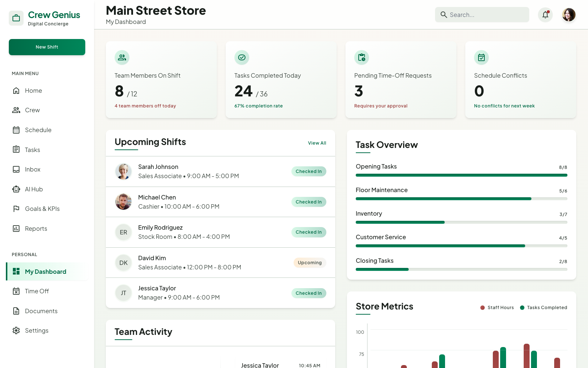Select Sarah Johnson's name in shifts list
The image size is (588, 368).
(x=158, y=167)
